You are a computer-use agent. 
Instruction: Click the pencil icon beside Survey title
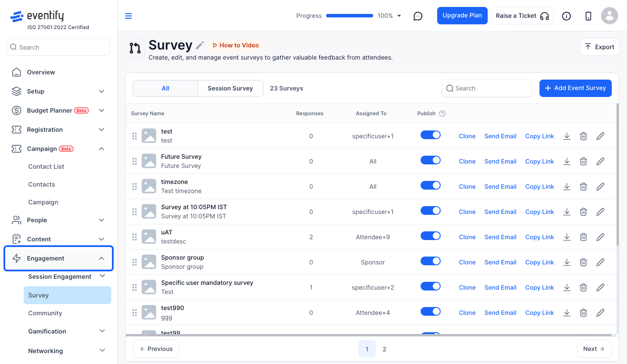pos(200,45)
